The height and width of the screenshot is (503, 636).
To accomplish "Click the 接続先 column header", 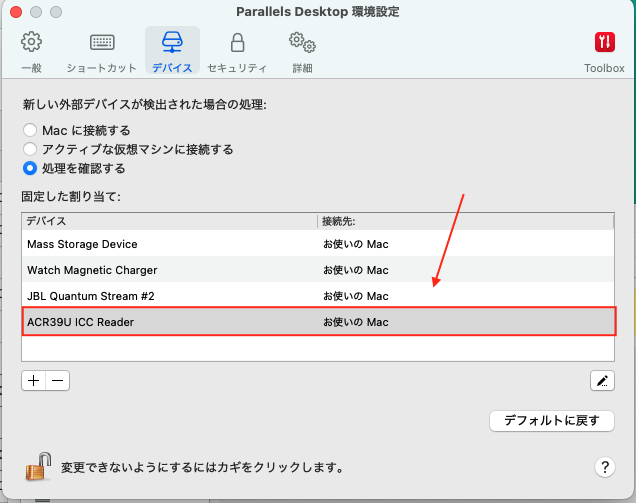I will coord(466,221).
